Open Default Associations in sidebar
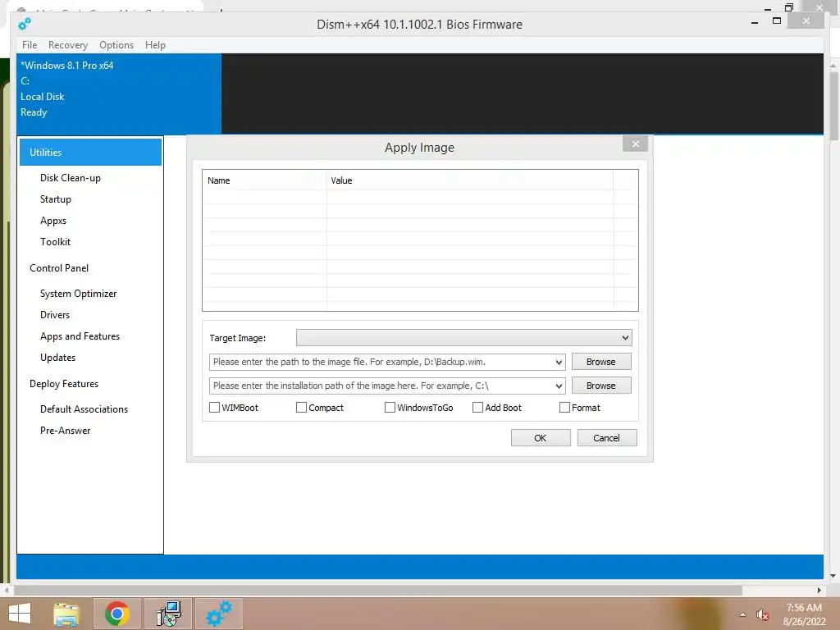 click(84, 409)
